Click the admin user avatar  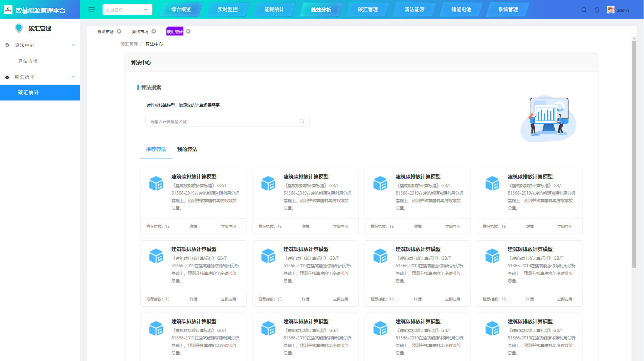pos(610,10)
